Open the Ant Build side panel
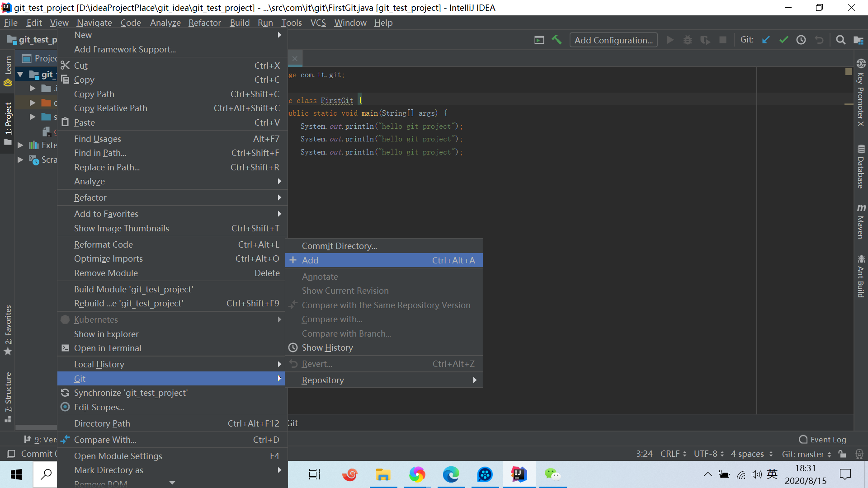The image size is (868, 488). point(861,276)
